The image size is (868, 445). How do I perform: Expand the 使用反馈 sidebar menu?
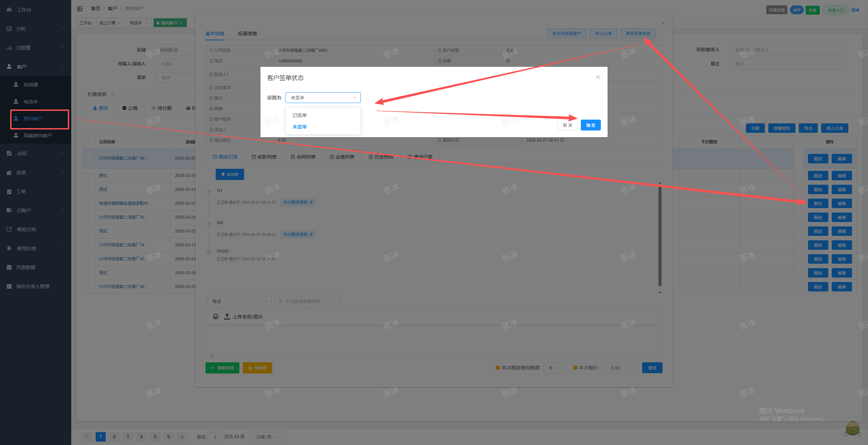(36, 248)
